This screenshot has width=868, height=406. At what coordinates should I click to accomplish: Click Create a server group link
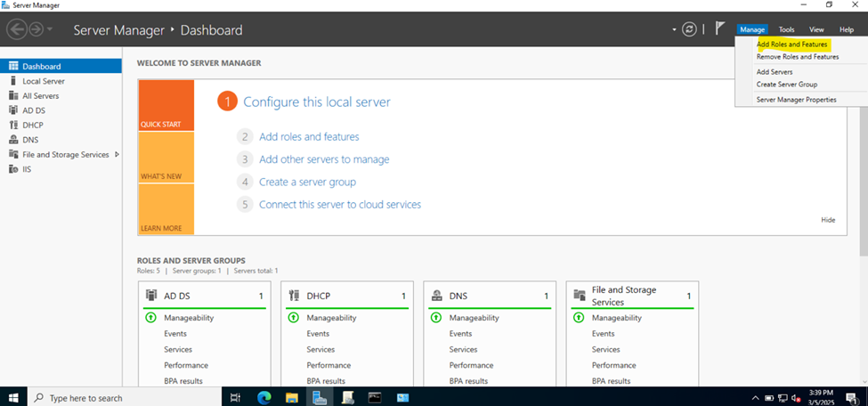[x=307, y=182]
